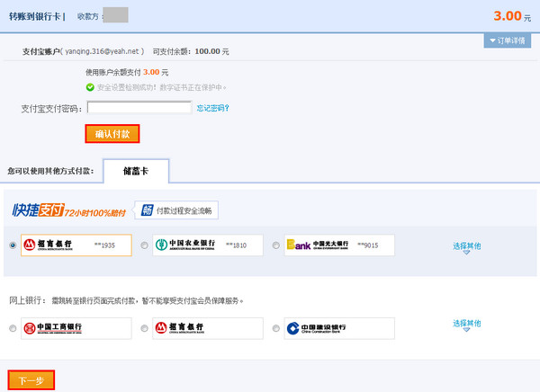Open the 忘记密码 forgot password link

[x=212, y=109]
